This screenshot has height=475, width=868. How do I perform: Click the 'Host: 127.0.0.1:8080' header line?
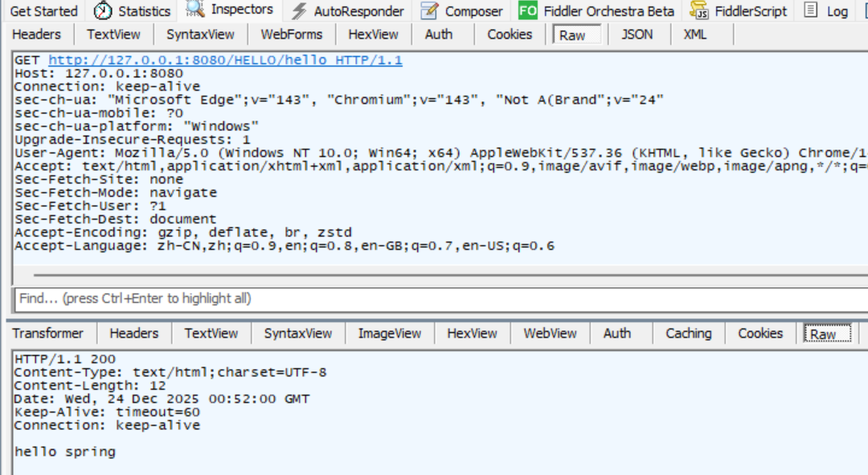(x=99, y=73)
